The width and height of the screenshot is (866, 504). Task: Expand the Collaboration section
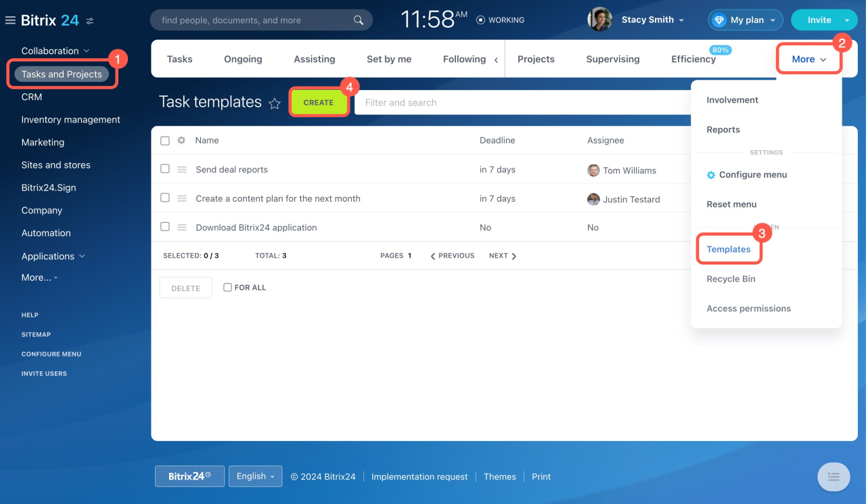55,51
